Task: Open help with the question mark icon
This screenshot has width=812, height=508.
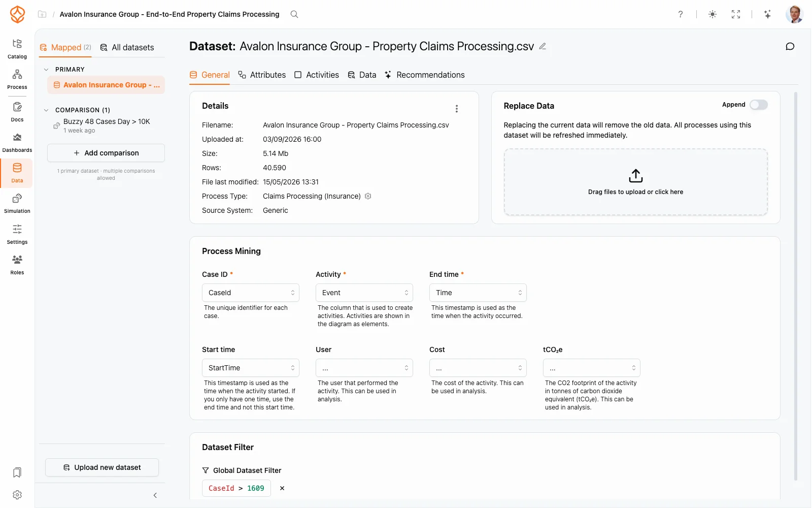Action: click(x=681, y=14)
